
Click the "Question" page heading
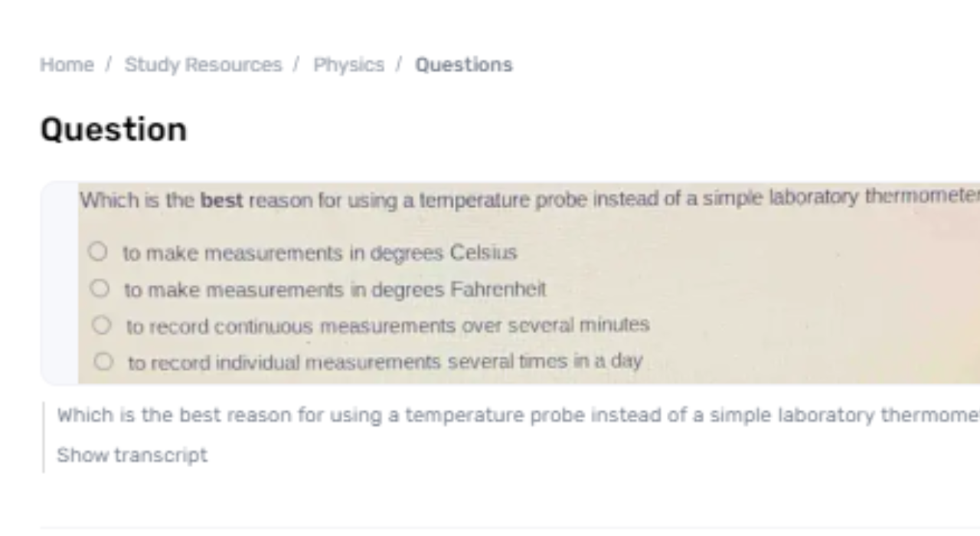(113, 129)
